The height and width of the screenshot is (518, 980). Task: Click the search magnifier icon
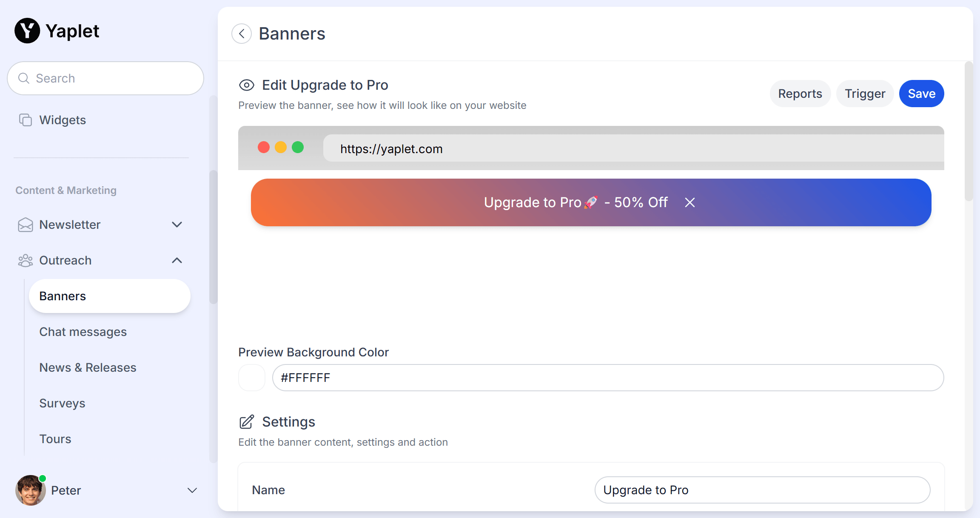(24, 78)
